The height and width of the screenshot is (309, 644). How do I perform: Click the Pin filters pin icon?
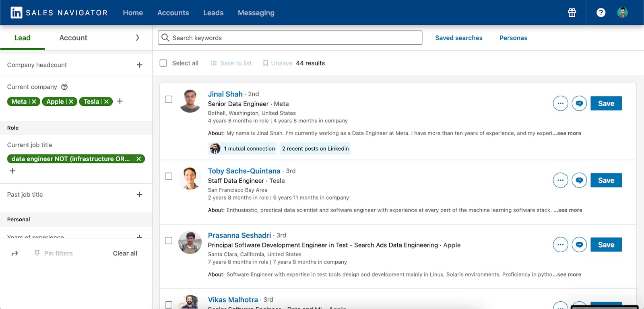tap(37, 253)
